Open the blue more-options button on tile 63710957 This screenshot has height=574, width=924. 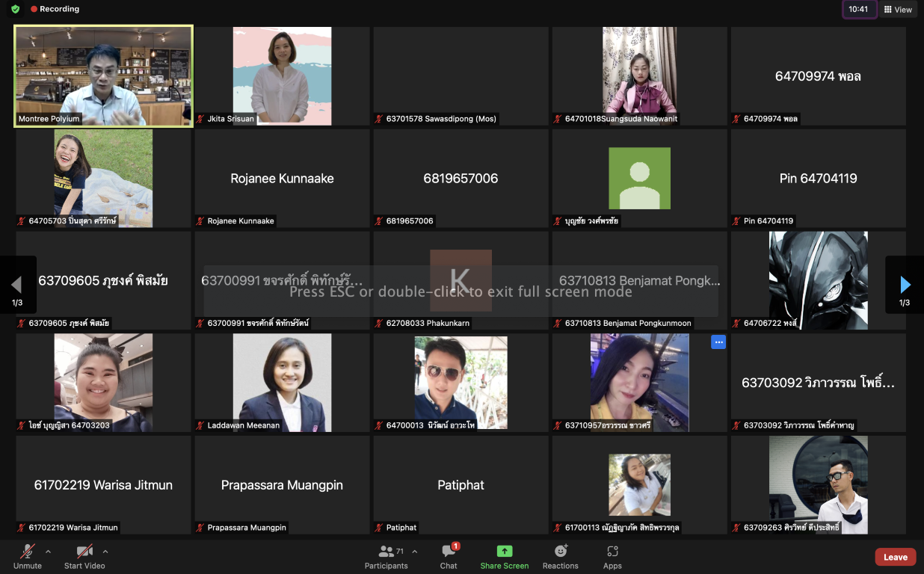click(x=718, y=342)
